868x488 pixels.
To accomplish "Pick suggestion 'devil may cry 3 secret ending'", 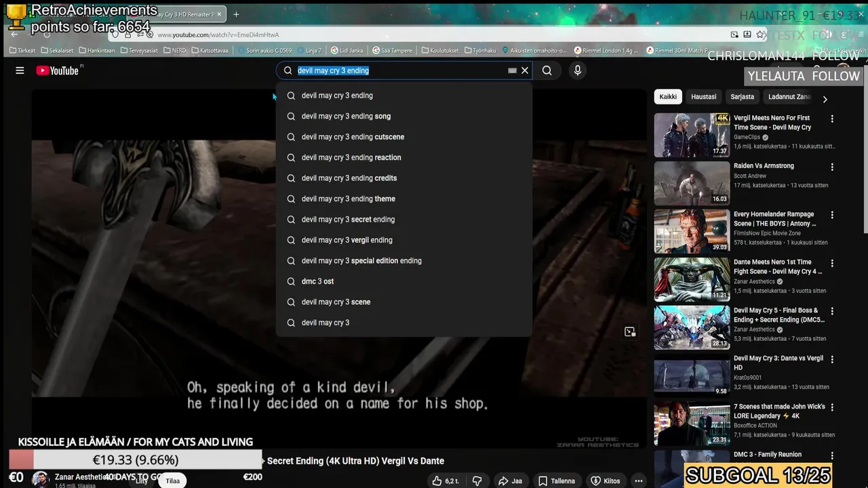I will [x=404, y=220].
